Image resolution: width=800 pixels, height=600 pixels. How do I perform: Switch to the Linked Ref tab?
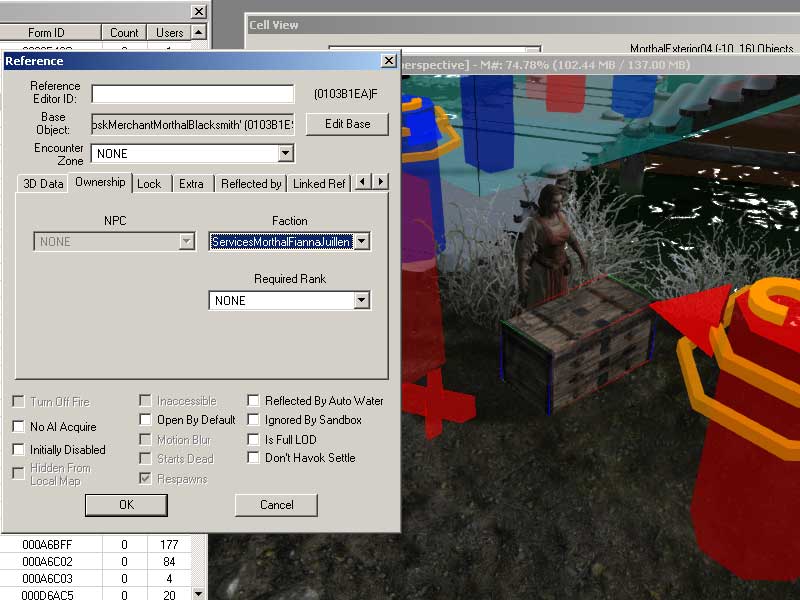click(319, 184)
